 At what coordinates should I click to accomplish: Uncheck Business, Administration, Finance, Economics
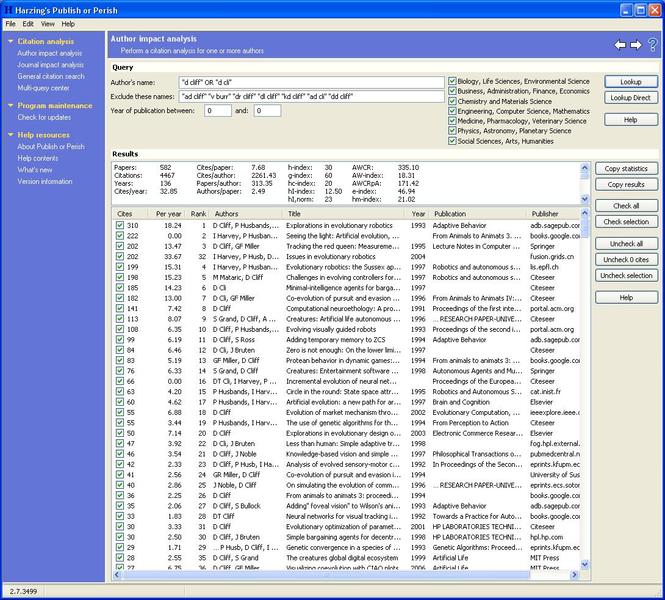(452, 91)
